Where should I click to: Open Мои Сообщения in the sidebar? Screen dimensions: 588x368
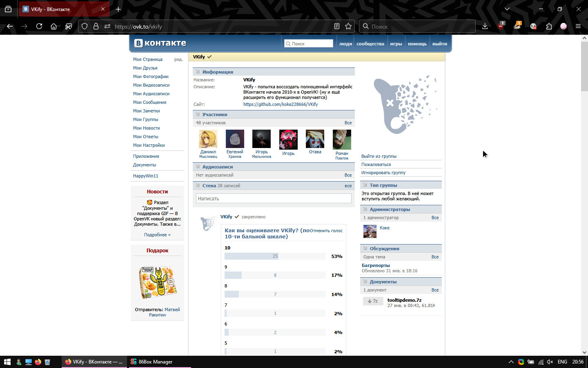pos(149,102)
